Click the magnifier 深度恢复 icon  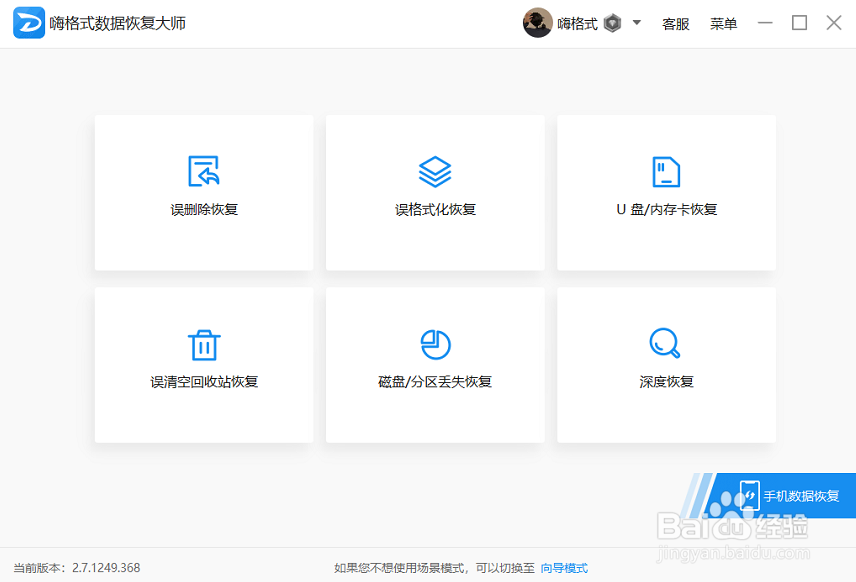click(x=665, y=342)
